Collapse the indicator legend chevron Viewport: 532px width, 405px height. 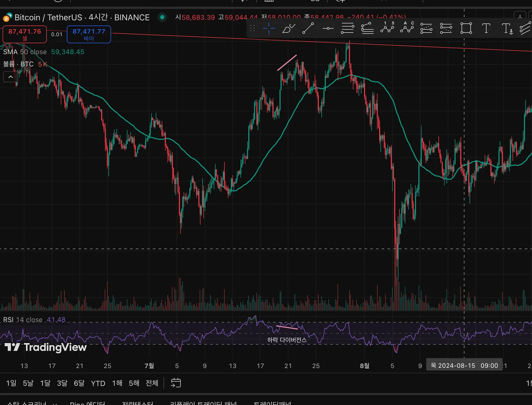(x=10, y=77)
